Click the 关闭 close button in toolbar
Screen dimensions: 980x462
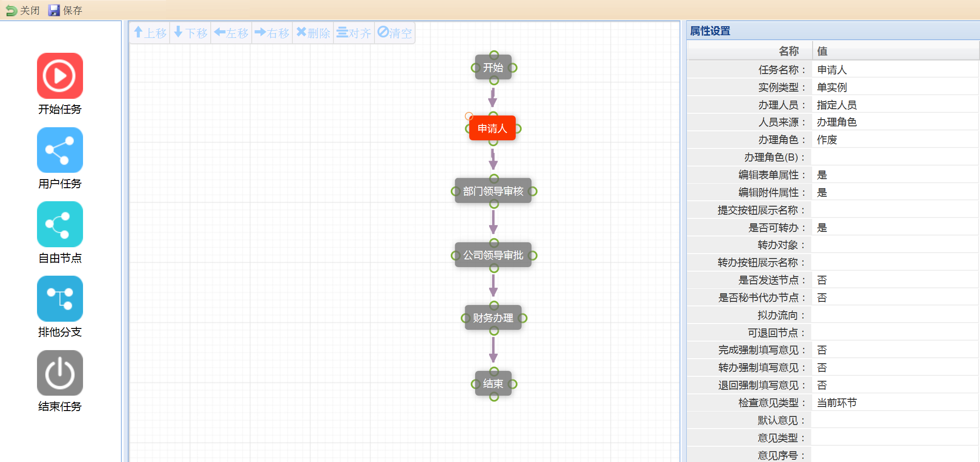coord(23,10)
